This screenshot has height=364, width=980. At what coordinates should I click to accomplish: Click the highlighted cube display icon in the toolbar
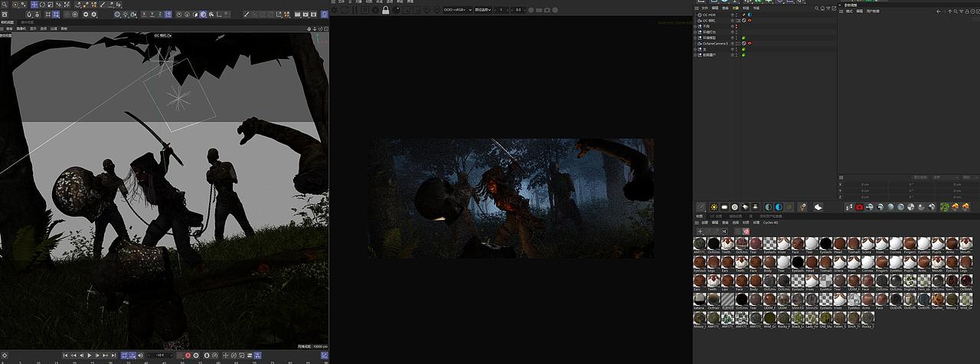(x=204, y=15)
